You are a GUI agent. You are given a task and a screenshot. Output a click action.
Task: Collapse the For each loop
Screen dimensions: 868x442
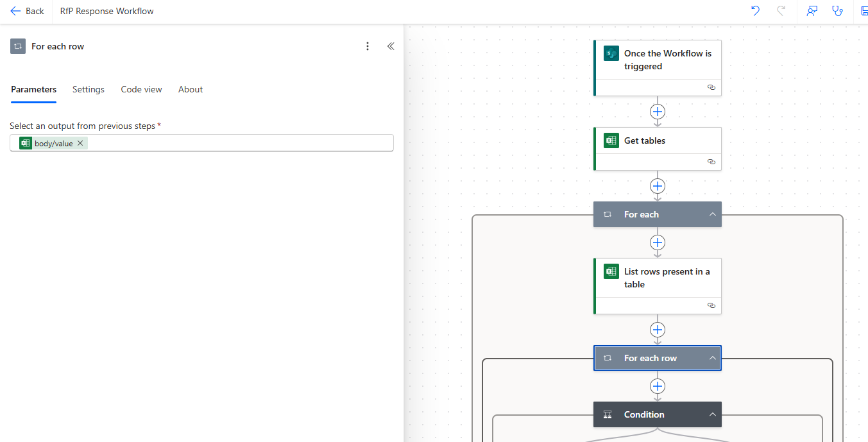click(x=712, y=214)
